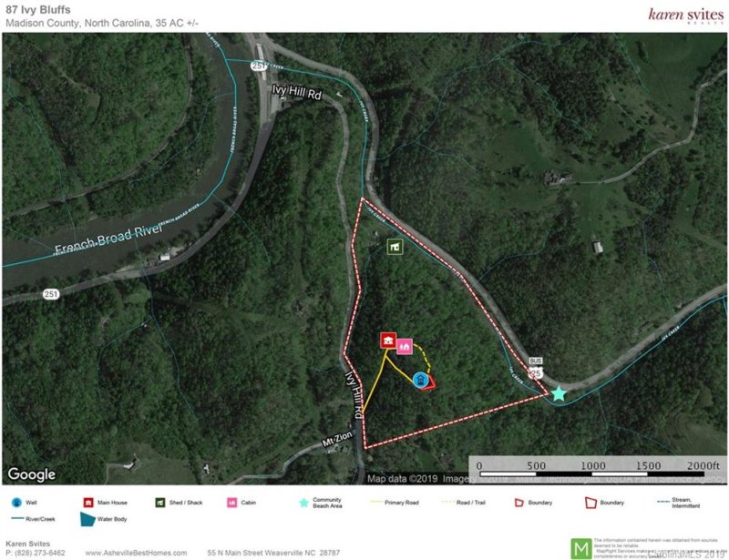Click the Well icon in the legend

(x=16, y=503)
